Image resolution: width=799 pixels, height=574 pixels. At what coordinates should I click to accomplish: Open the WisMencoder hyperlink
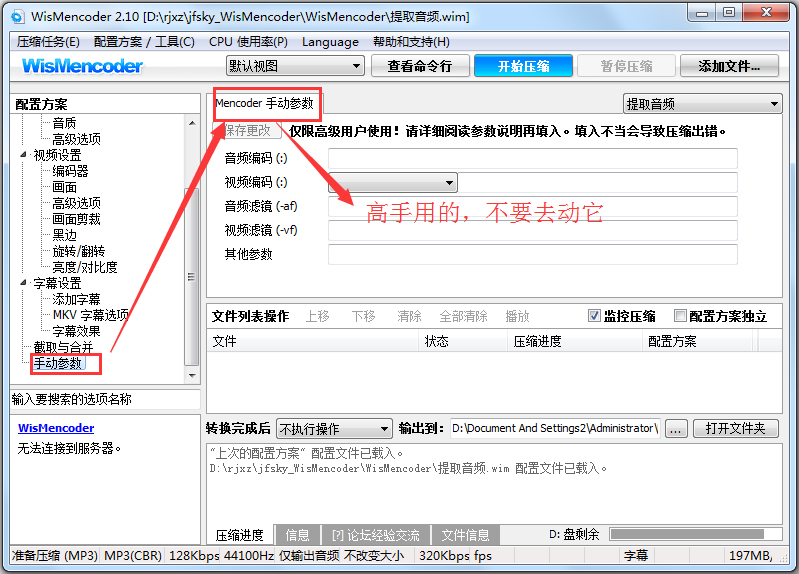point(56,428)
